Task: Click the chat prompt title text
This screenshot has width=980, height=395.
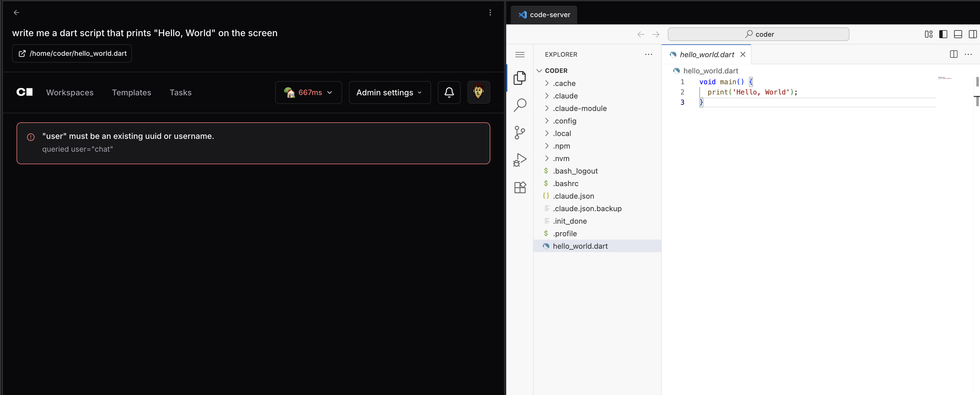Action: pos(144,33)
